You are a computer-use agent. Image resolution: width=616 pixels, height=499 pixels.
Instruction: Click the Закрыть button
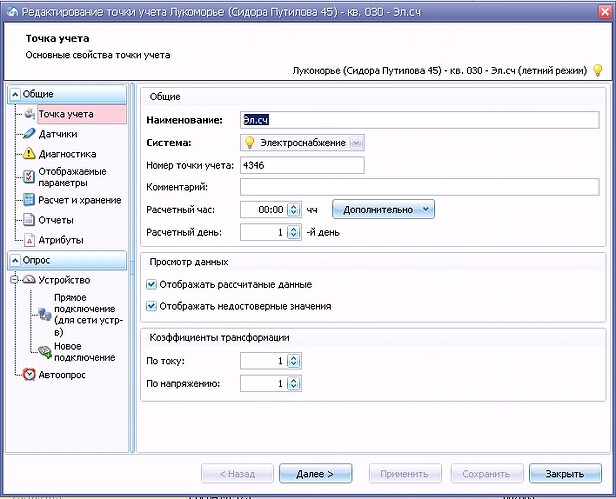pyautogui.click(x=565, y=474)
